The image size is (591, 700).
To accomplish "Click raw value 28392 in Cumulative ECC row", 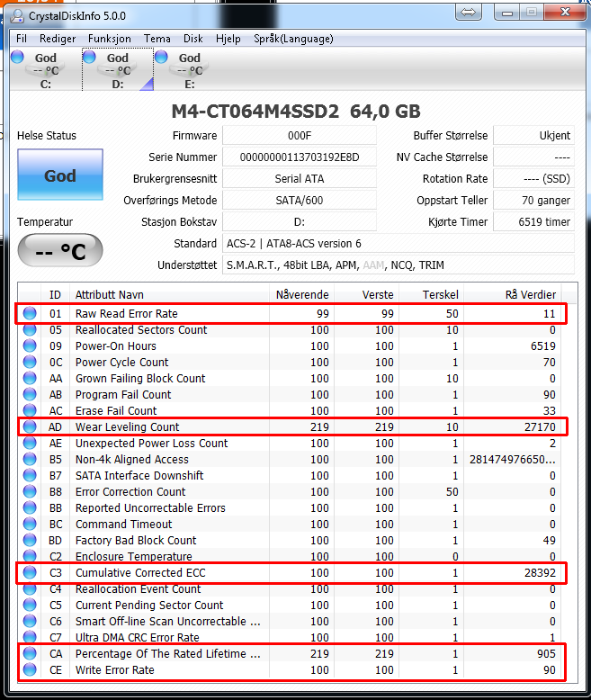I will tap(540, 573).
